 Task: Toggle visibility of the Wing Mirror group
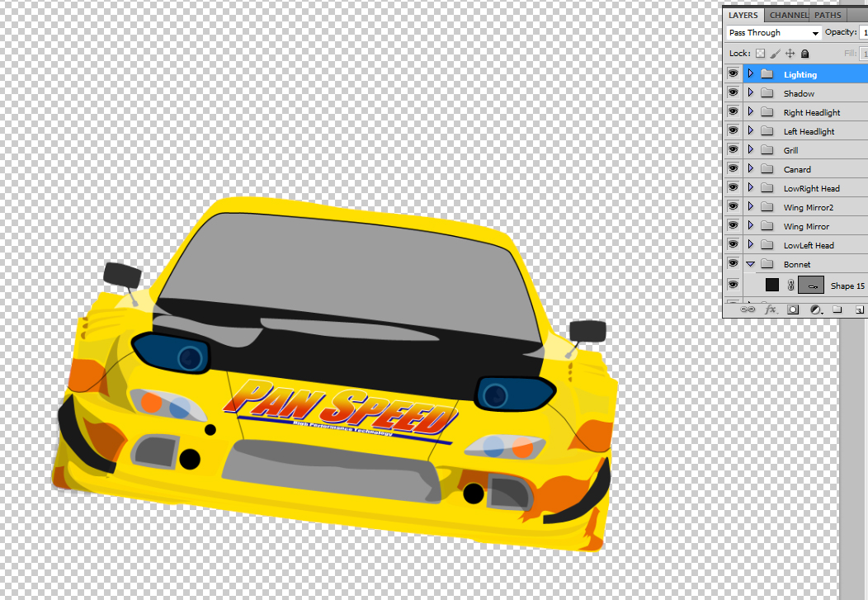733,225
